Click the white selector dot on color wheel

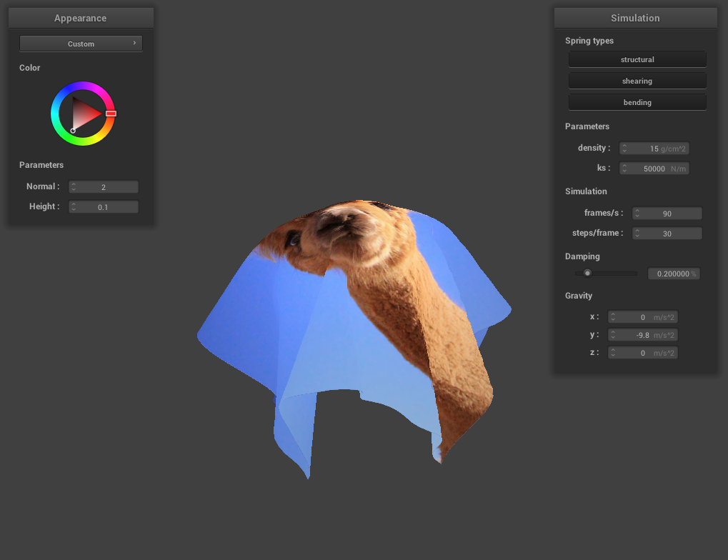pos(73,130)
